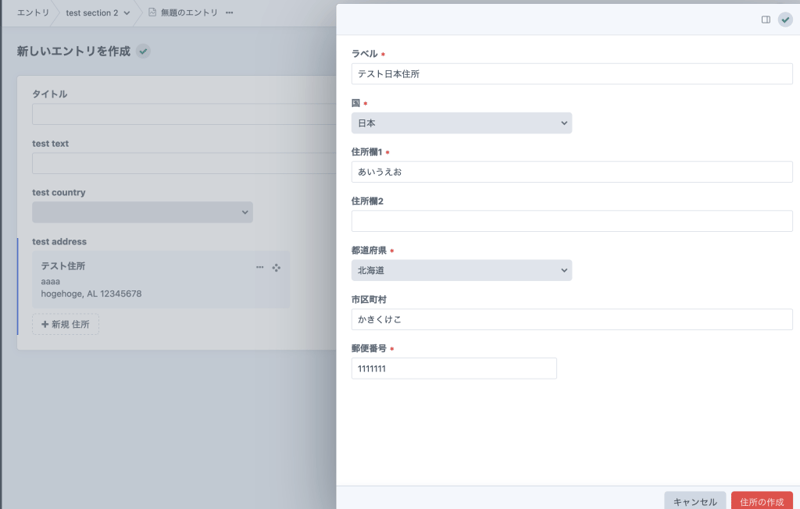Viewport: 800px width, 509px height.
Task: Click the キャンセル button
Action: [695, 501]
